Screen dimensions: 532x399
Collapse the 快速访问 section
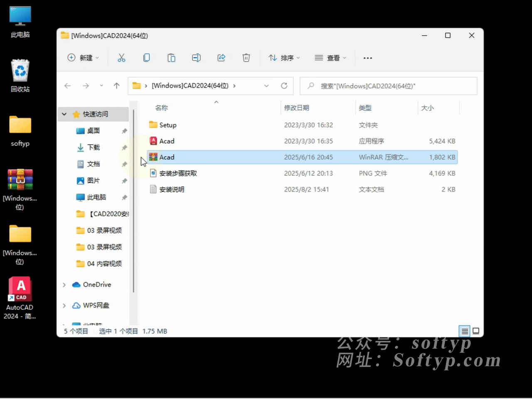tap(64, 114)
